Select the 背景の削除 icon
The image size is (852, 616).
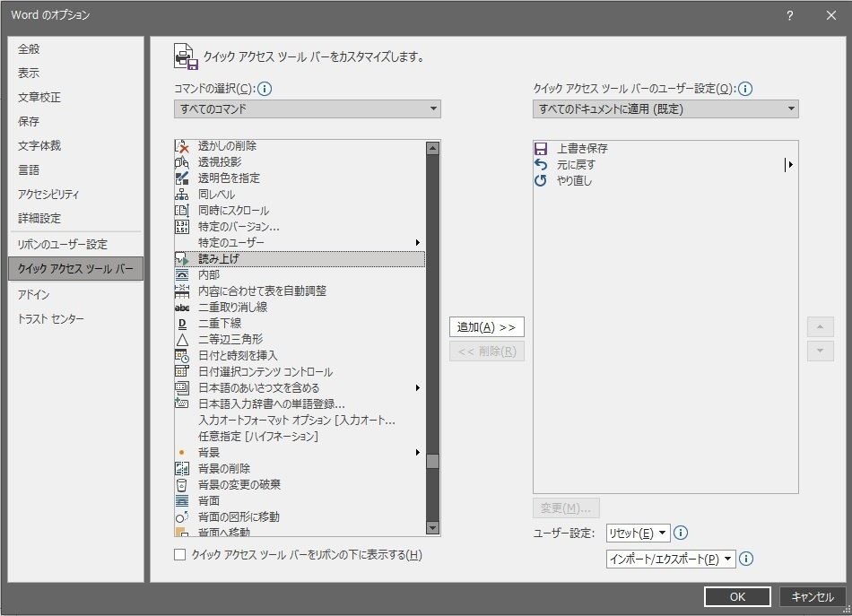182,468
